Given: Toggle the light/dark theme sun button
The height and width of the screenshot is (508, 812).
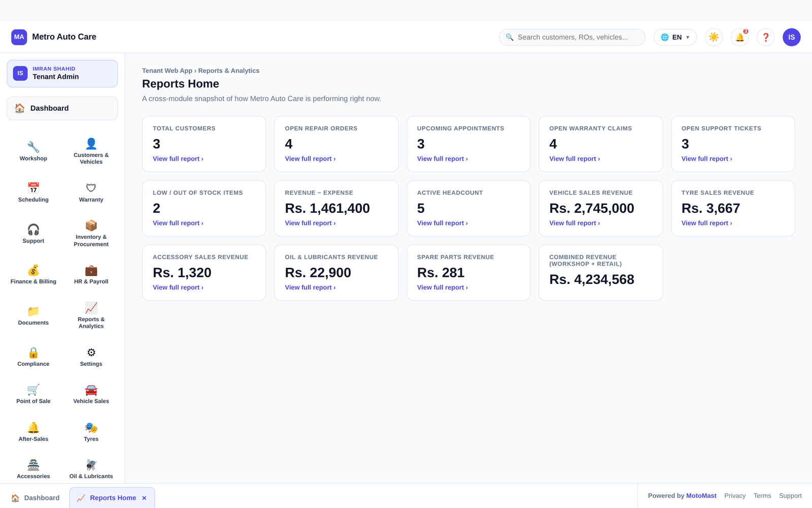Looking at the screenshot, I should [714, 37].
